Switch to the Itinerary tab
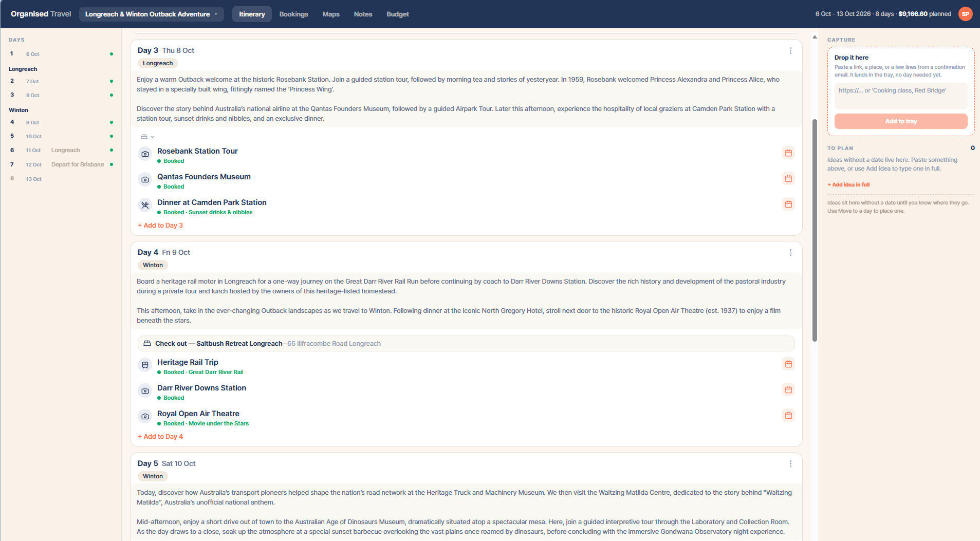Screen dimensions: 980x541 (252, 14)
